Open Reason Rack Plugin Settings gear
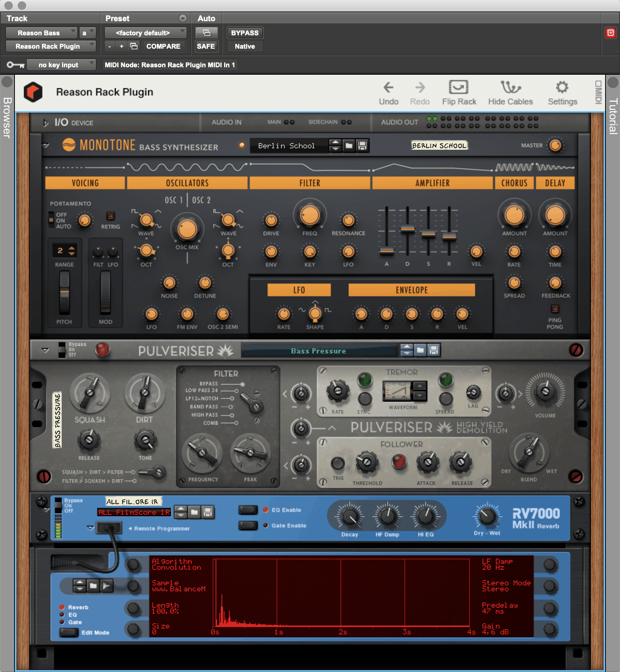Image resolution: width=620 pixels, height=672 pixels. coord(562,87)
